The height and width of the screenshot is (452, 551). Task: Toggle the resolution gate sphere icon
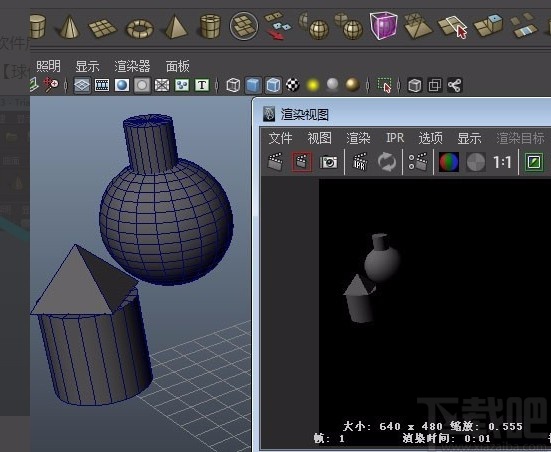(x=122, y=85)
